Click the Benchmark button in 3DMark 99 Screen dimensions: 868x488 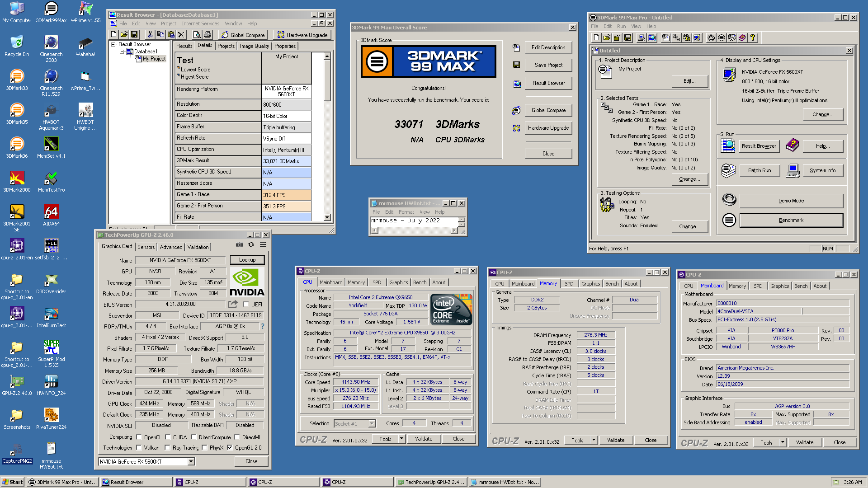[x=791, y=220]
